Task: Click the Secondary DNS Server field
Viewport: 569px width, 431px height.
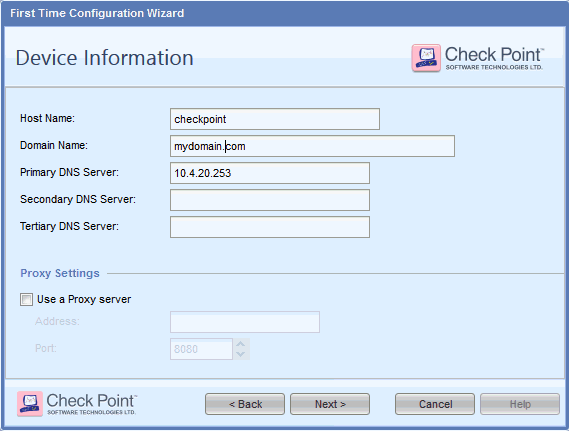Action: click(270, 200)
